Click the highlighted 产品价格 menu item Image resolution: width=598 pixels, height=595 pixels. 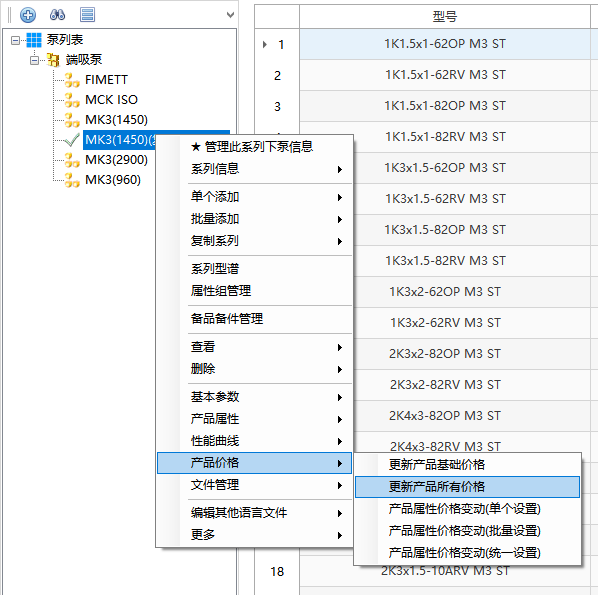(x=254, y=463)
